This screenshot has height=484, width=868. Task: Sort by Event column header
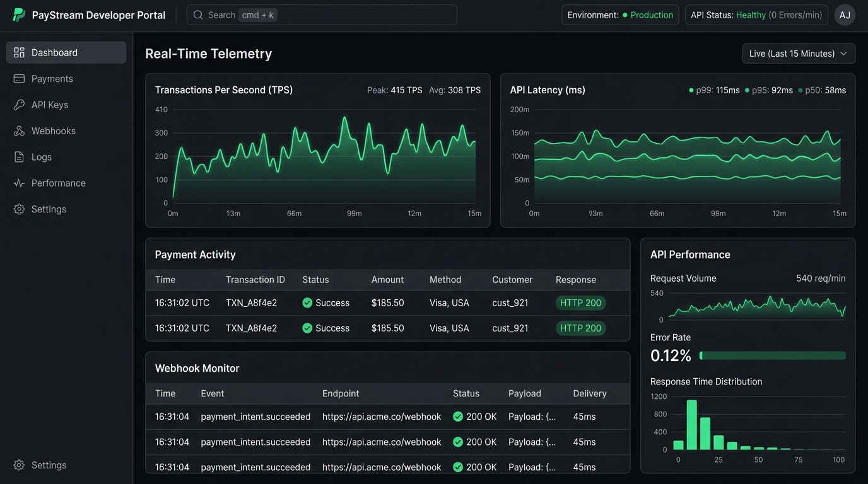pyautogui.click(x=213, y=393)
